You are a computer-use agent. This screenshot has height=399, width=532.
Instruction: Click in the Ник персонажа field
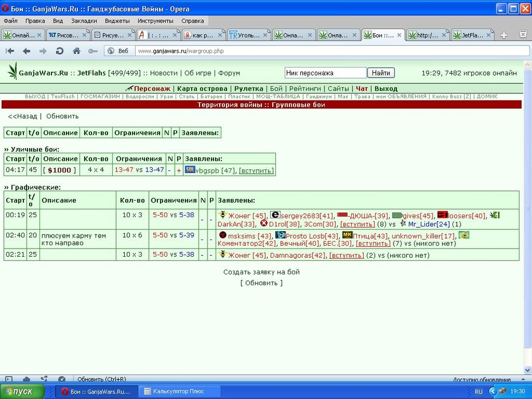(x=325, y=73)
